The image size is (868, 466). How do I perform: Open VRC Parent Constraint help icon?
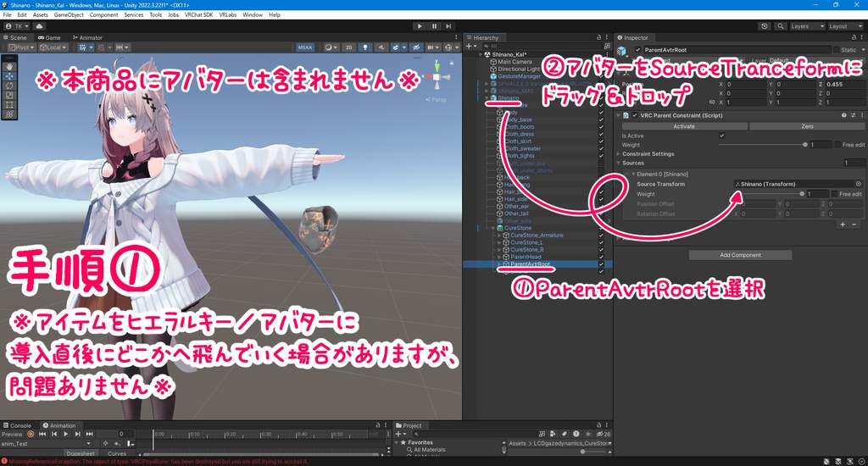[x=843, y=116]
